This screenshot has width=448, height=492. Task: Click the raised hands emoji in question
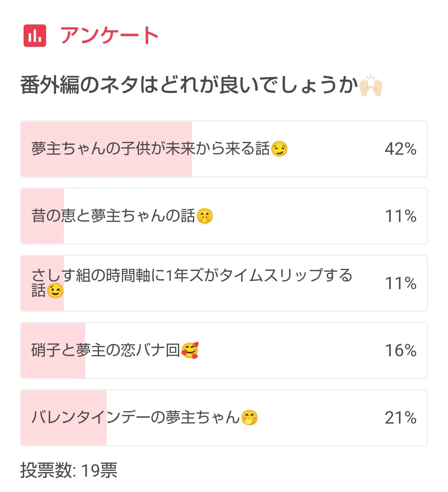coord(370,86)
